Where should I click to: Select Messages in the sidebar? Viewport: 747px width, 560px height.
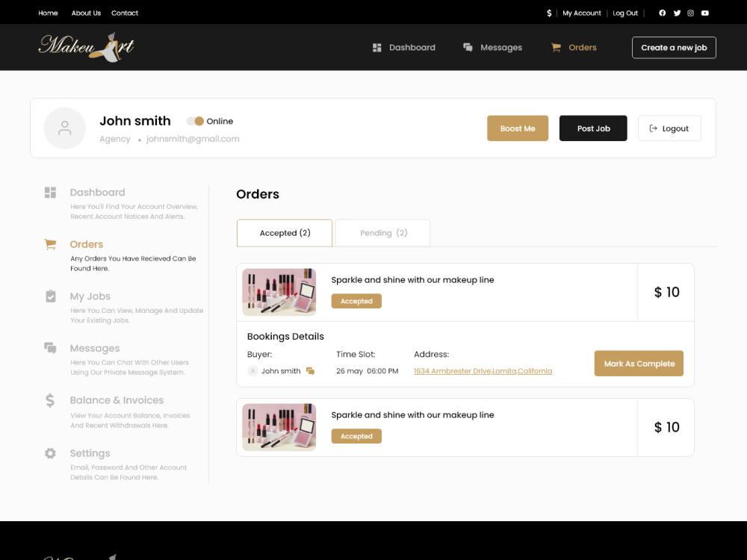95,348
